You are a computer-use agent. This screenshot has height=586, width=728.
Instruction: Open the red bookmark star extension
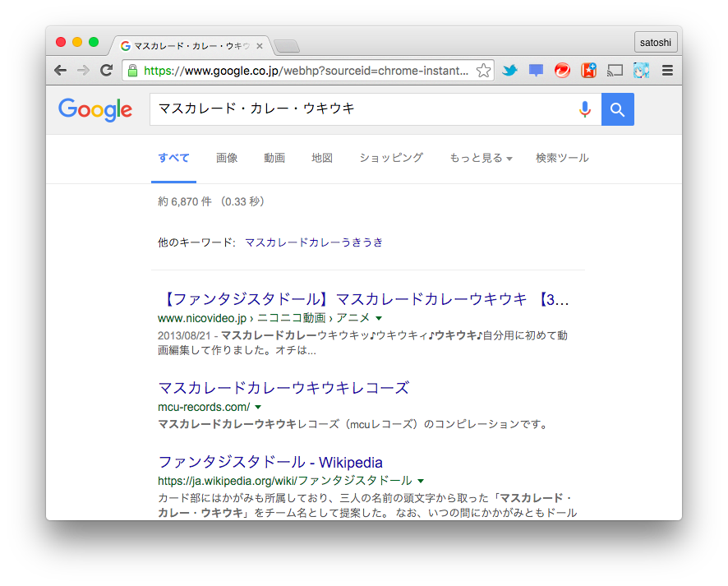click(588, 71)
